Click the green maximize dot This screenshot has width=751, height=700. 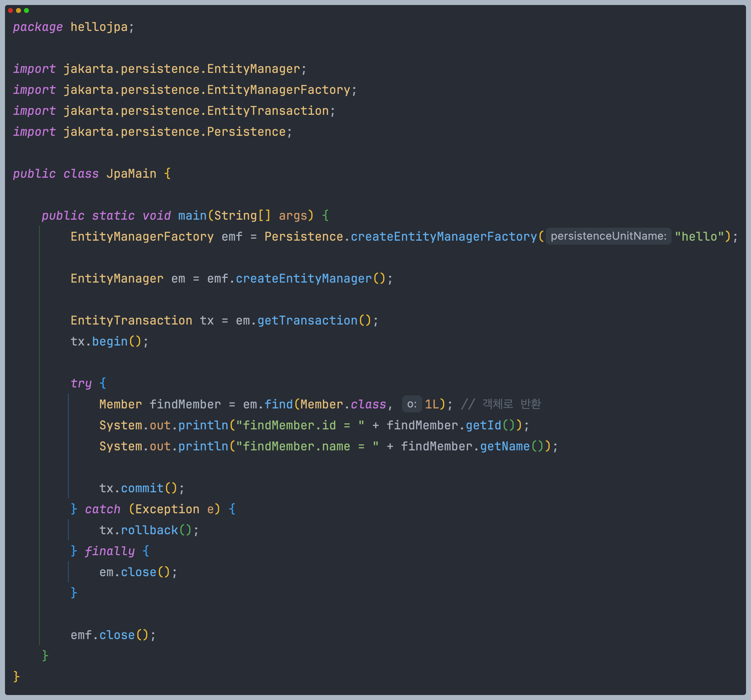click(x=27, y=11)
